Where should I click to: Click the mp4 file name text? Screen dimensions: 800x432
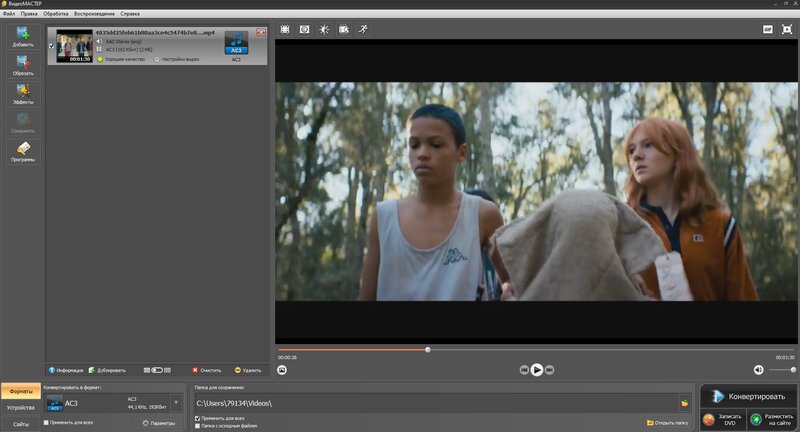pos(155,33)
